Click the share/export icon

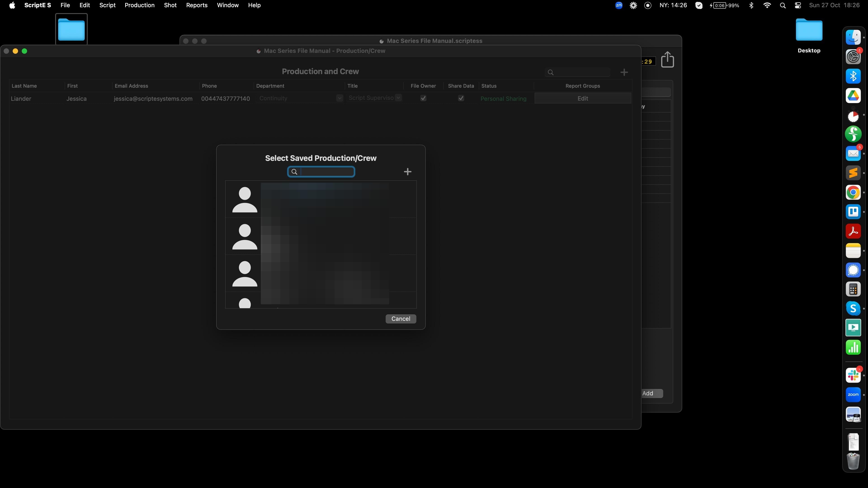pyautogui.click(x=667, y=60)
